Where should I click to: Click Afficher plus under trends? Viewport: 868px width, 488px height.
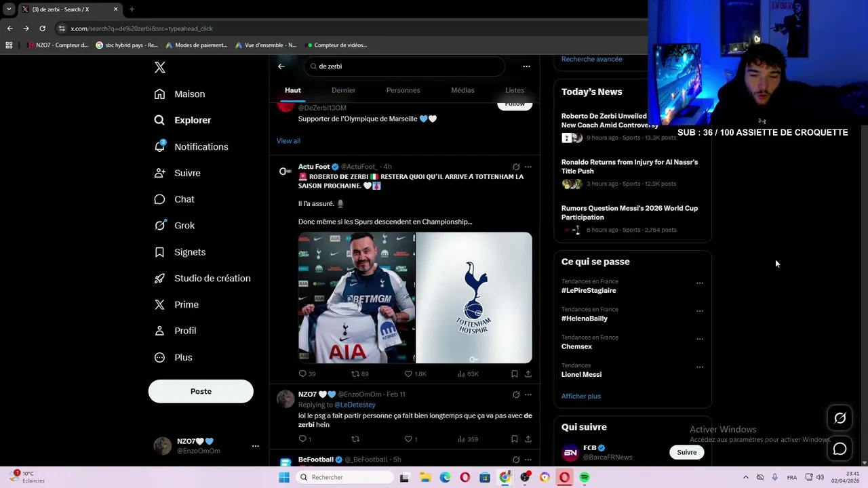[581, 396]
